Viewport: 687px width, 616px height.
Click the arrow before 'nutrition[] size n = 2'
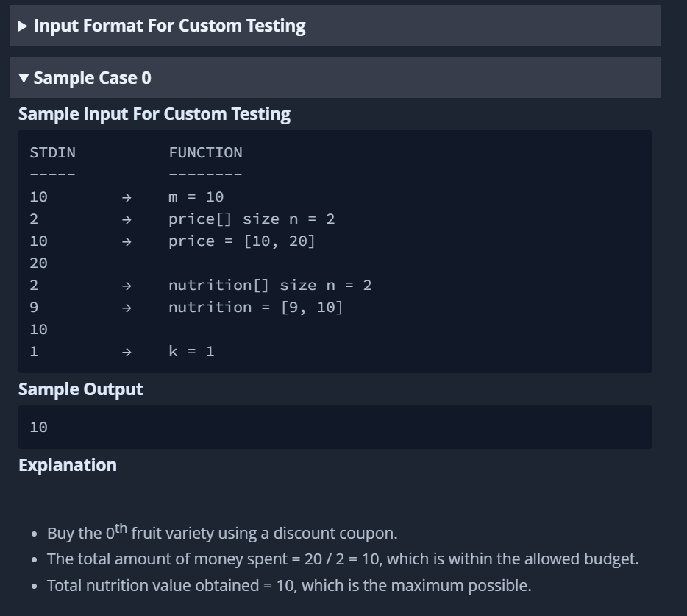[127, 286]
